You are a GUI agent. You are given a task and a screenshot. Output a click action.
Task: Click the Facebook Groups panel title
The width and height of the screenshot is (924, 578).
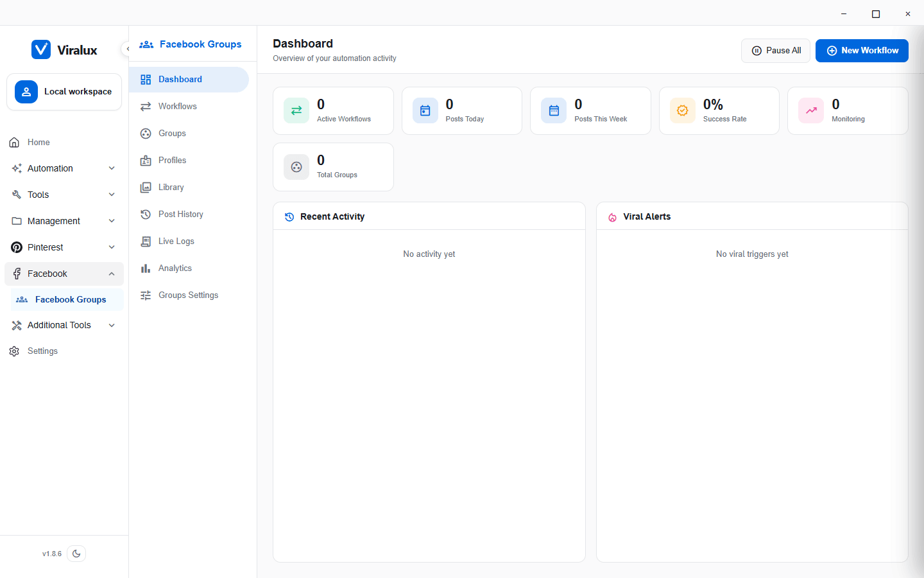pos(200,44)
